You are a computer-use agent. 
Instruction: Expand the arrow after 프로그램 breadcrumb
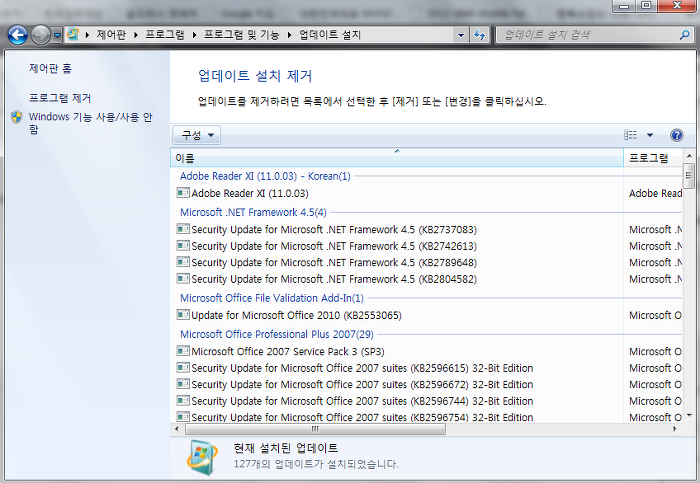(194, 35)
